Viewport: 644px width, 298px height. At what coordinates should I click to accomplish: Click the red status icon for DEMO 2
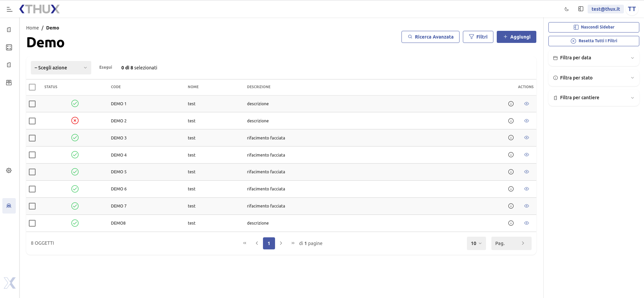click(x=75, y=121)
